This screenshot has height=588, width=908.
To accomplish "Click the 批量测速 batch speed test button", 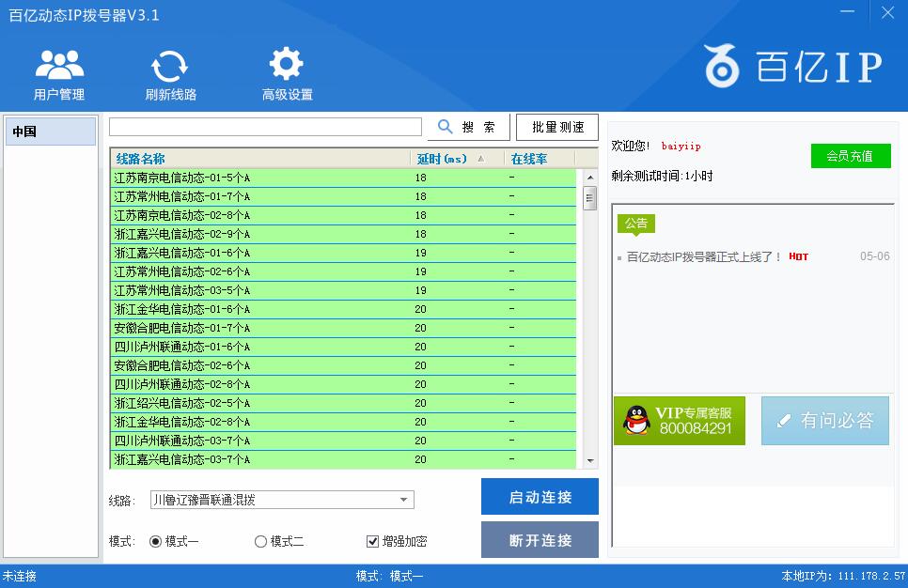I will [x=557, y=127].
